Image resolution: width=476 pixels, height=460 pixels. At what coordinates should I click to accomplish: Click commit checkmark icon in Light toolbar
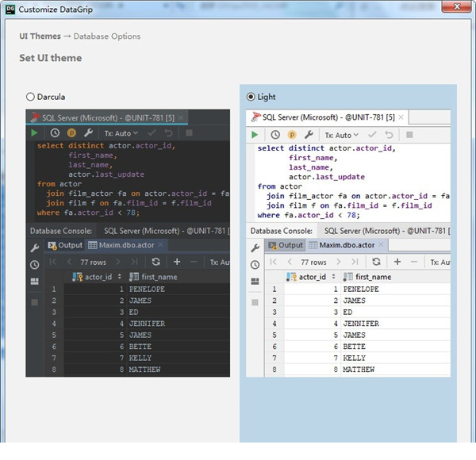pyautogui.click(x=372, y=135)
